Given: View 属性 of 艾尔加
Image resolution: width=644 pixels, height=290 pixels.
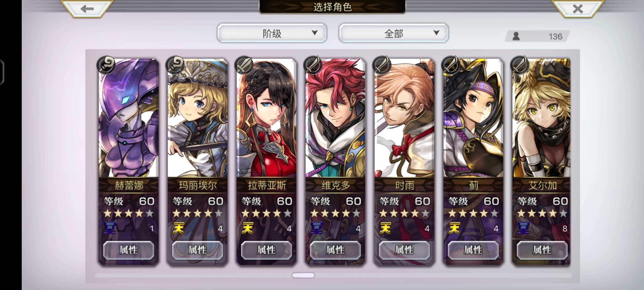Looking at the screenshot, I should tap(542, 250).
